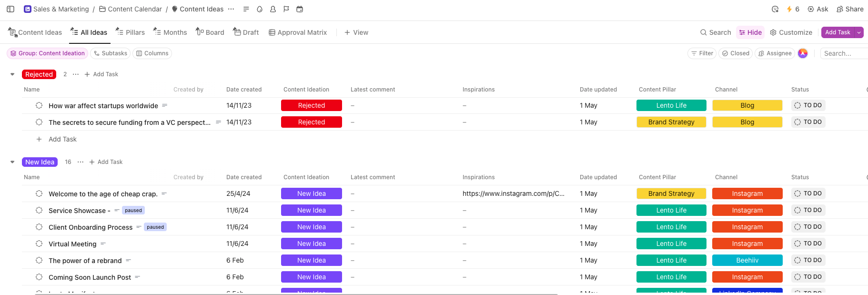Viewport: 868px width, 295px height.
Task: Click the flag icon in header
Action: click(286, 9)
